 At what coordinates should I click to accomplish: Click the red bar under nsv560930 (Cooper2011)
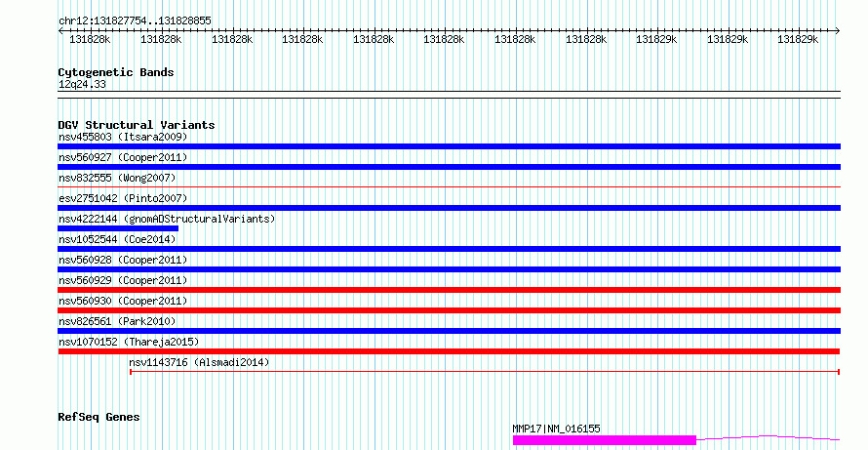pyautogui.click(x=449, y=310)
